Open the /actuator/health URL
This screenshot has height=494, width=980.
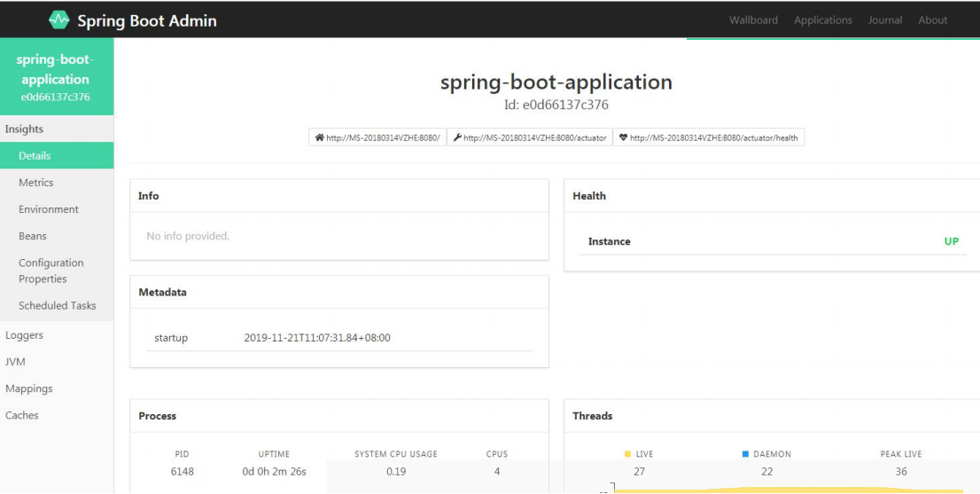708,137
